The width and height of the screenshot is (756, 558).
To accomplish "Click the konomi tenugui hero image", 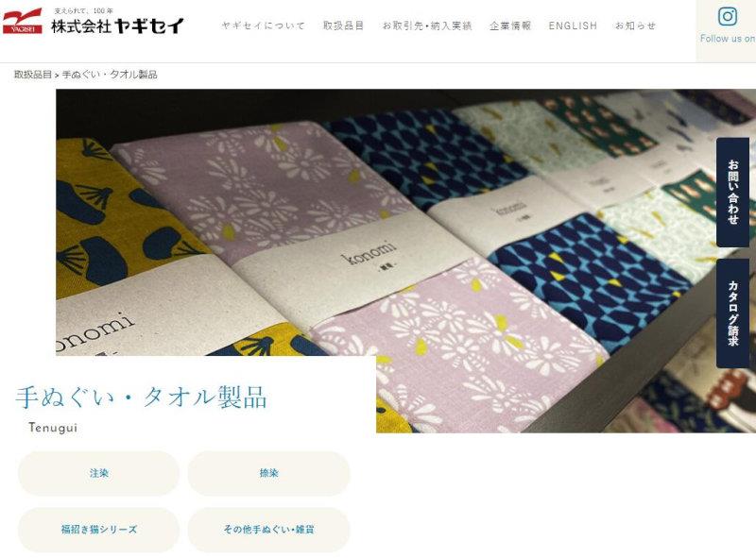I will tap(406, 261).
